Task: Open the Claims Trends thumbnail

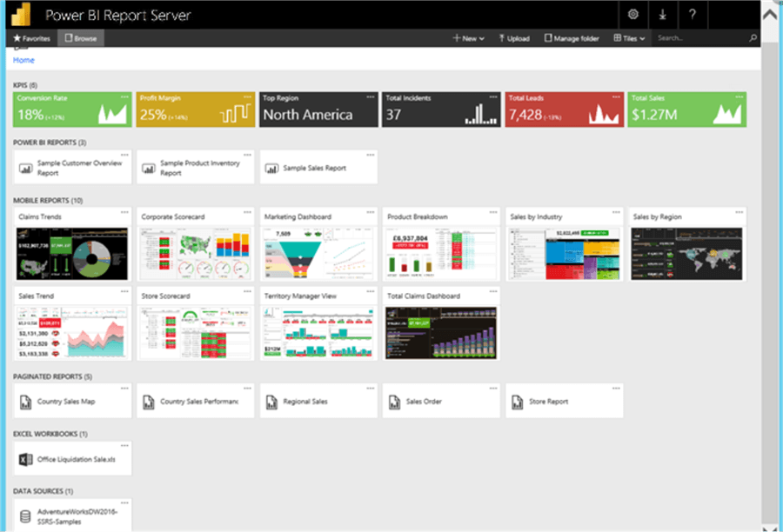Action: point(72,254)
